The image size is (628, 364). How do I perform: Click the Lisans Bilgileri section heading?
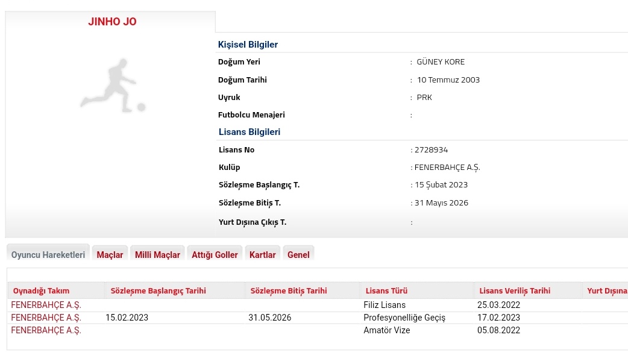[x=249, y=132]
